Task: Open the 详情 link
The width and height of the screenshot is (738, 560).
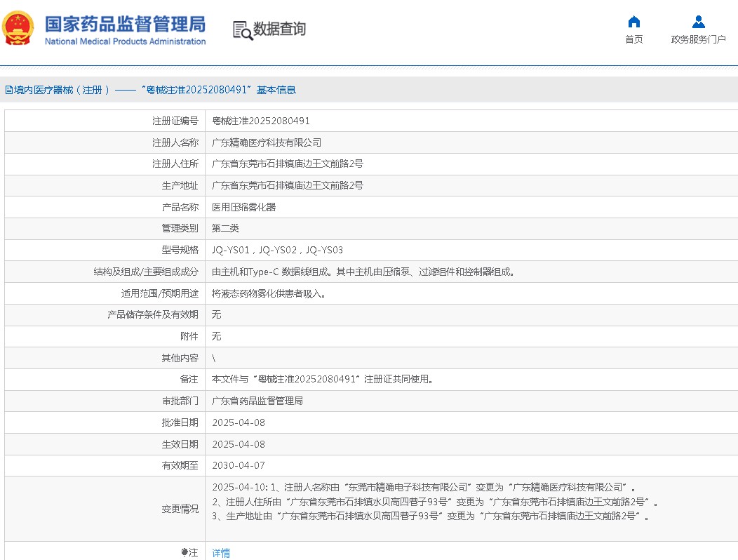Action: click(x=221, y=553)
